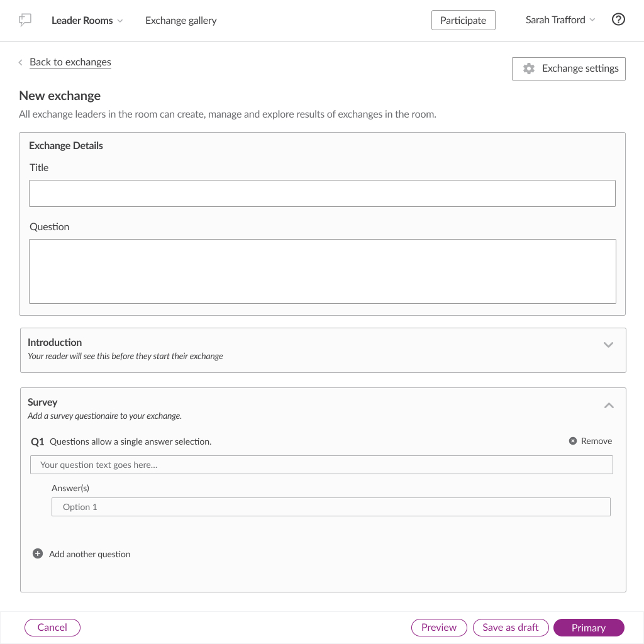
Task: Click the Participate button
Action: point(463,20)
